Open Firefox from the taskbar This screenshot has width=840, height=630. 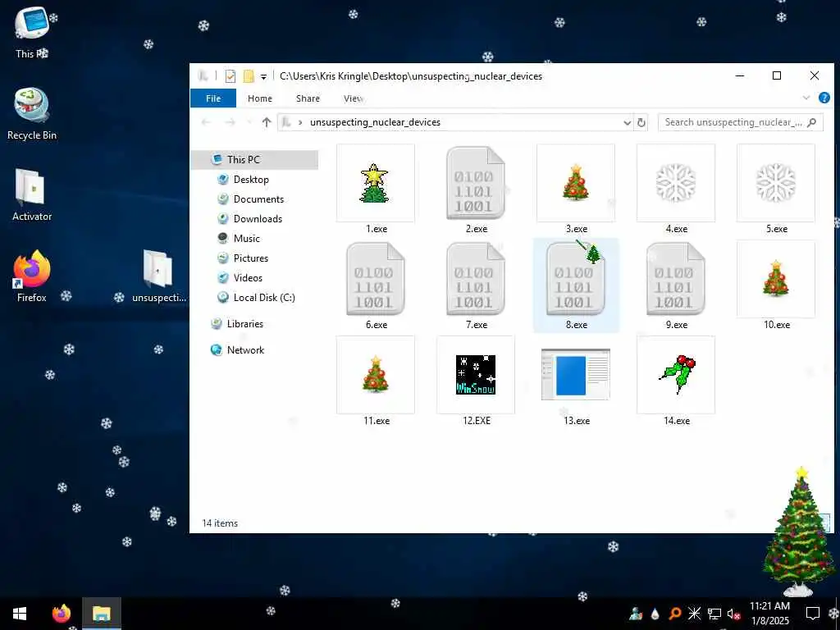pyautogui.click(x=61, y=614)
